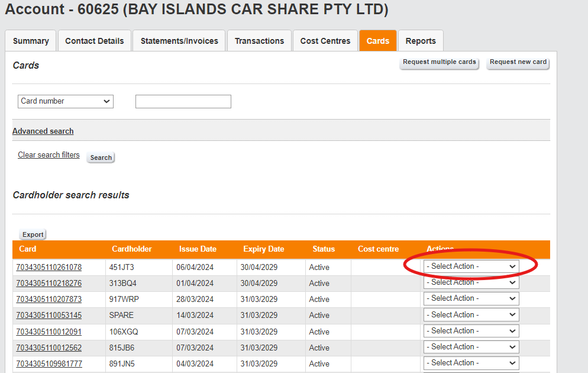
Task: Sort by the Cardholder column header
Action: (x=132, y=249)
